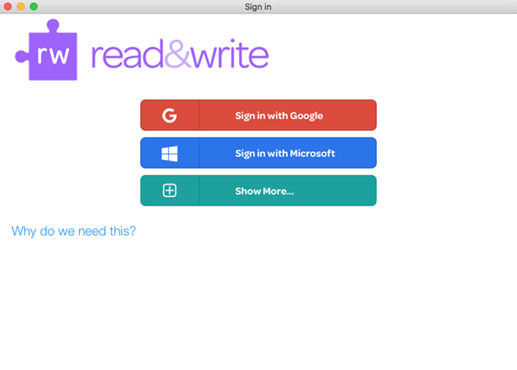Click the Sign in window title text
Viewport: 517px width, 370px height.
(x=258, y=7)
